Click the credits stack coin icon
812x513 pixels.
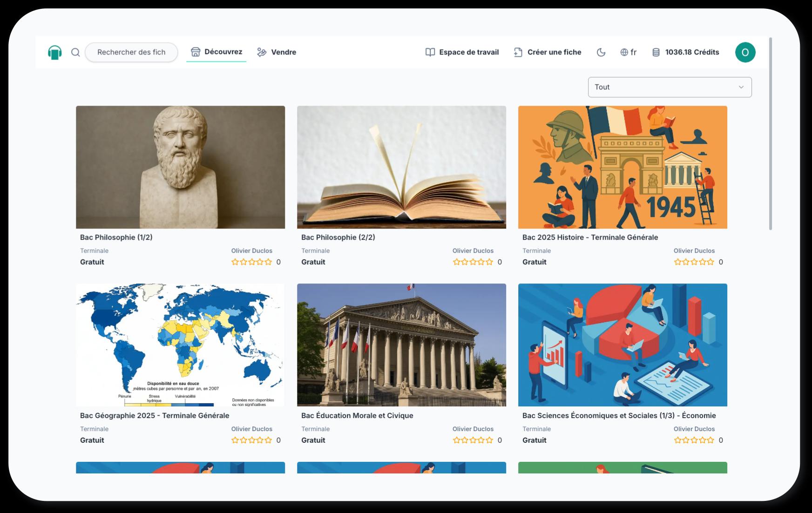[x=656, y=52]
